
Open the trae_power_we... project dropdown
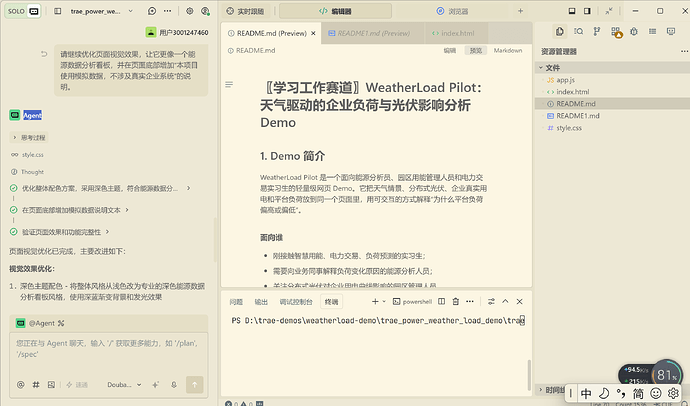click(101, 11)
